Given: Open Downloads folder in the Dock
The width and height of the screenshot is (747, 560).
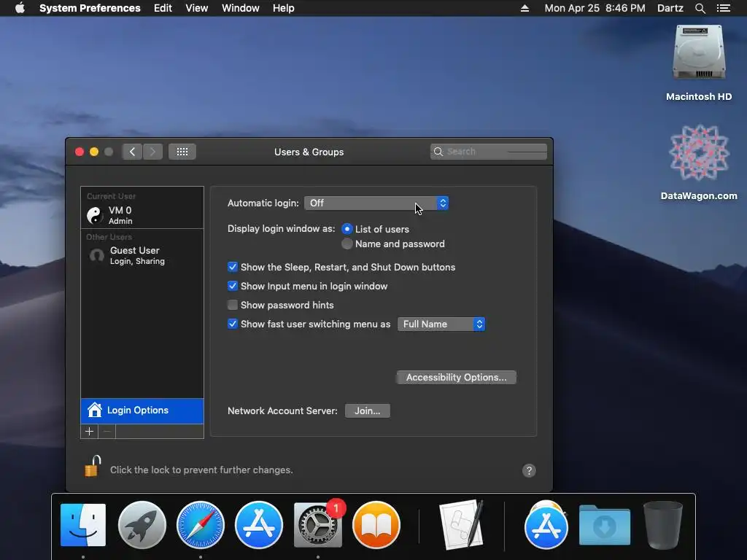Looking at the screenshot, I should pyautogui.click(x=605, y=525).
